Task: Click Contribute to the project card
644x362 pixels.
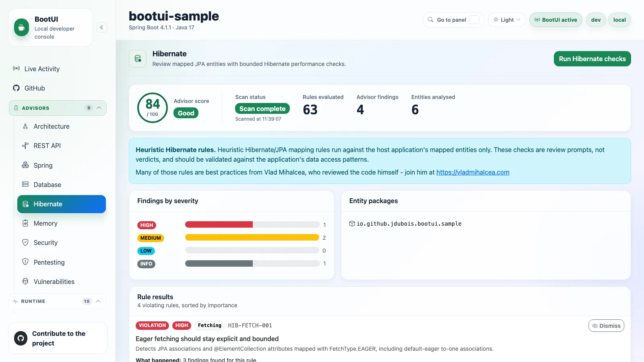Action: [58, 338]
